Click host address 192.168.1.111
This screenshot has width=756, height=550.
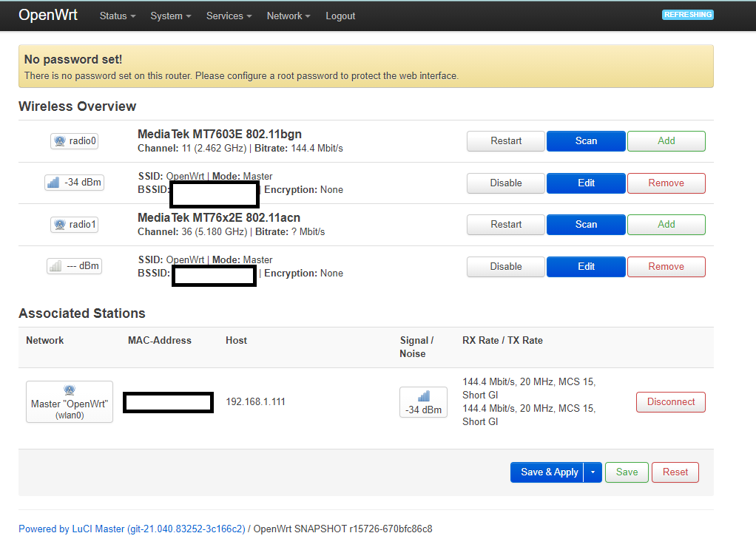pyautogui.click(x=255, y=402)
